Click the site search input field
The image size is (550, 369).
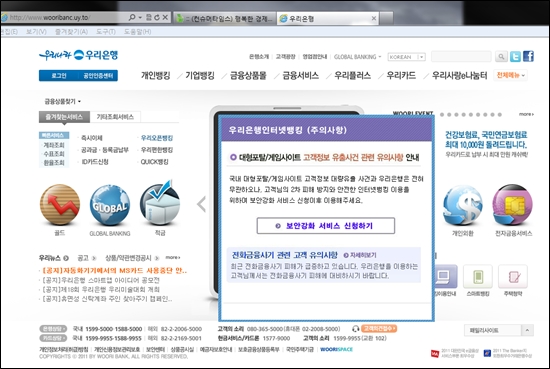coord(461,56)
